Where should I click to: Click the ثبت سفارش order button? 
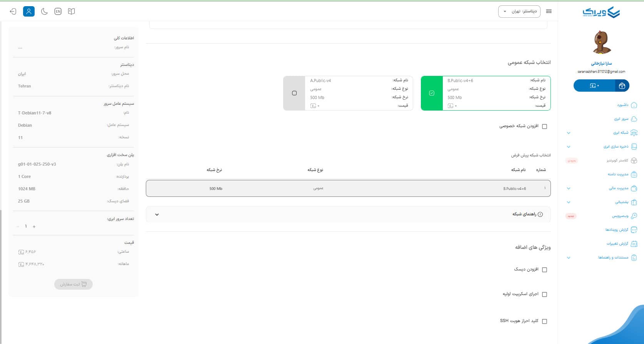coord(73,284)
